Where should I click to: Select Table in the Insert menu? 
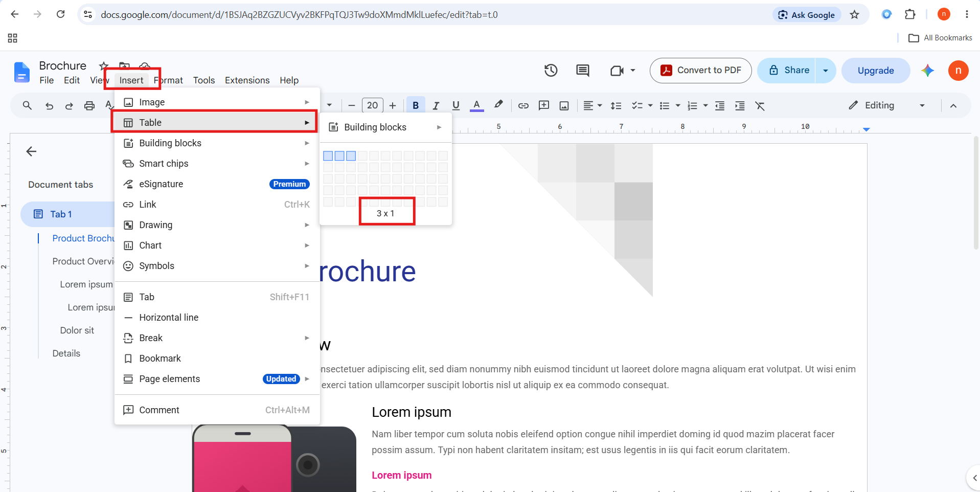point(217,123)
